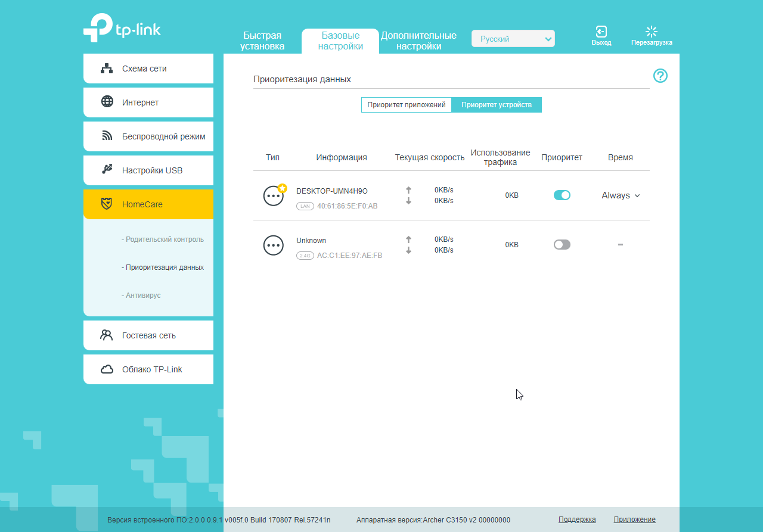Click the reboot spinner icon

click(652, 32)
